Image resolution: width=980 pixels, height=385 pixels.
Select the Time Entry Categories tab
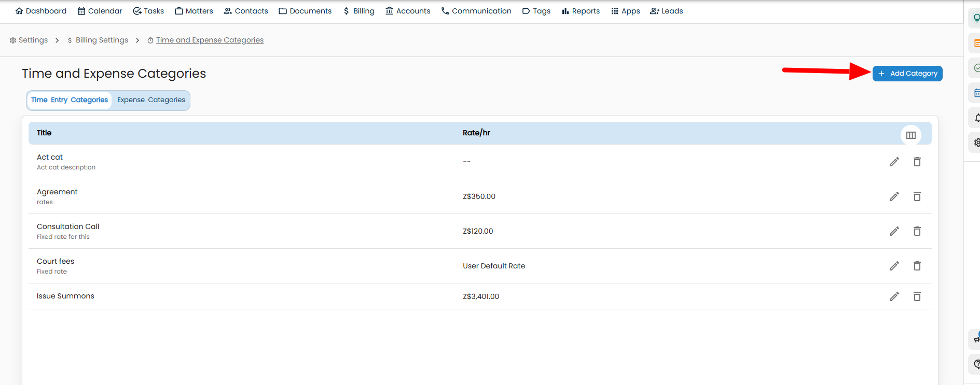point(70,100)
